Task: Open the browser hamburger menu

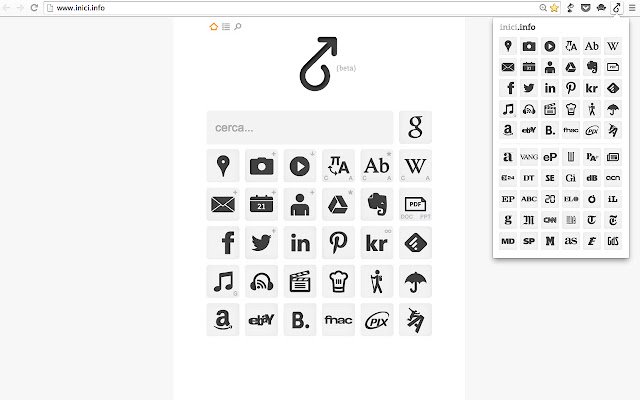Action: (x=632, y=8)
